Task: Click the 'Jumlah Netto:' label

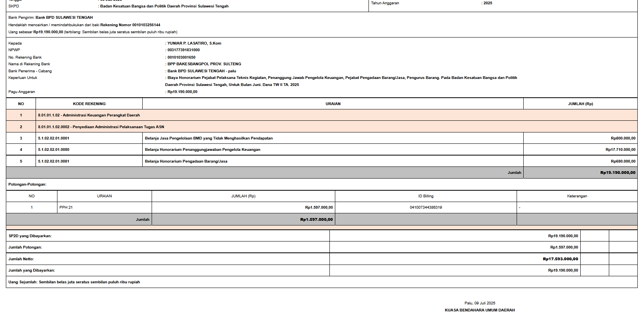Action: click(21, 259)
